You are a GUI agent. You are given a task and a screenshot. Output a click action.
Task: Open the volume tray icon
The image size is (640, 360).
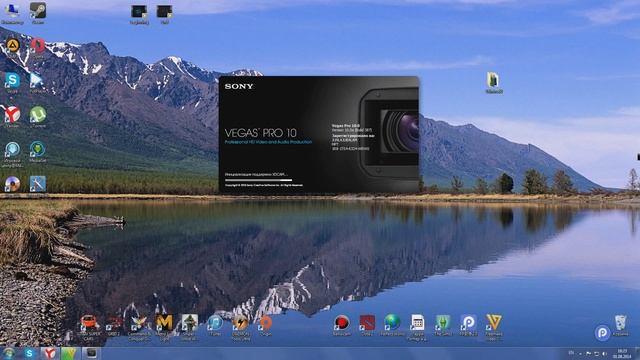604,353
